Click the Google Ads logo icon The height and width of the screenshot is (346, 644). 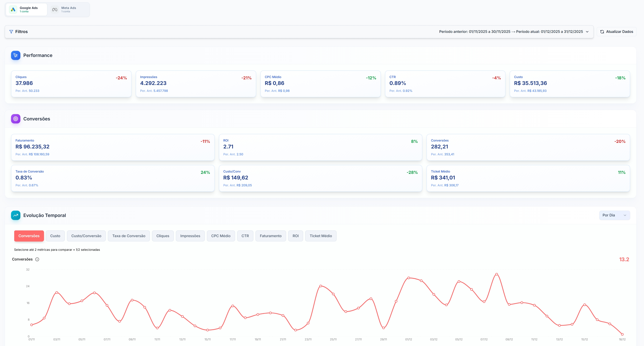coord(13,9)
